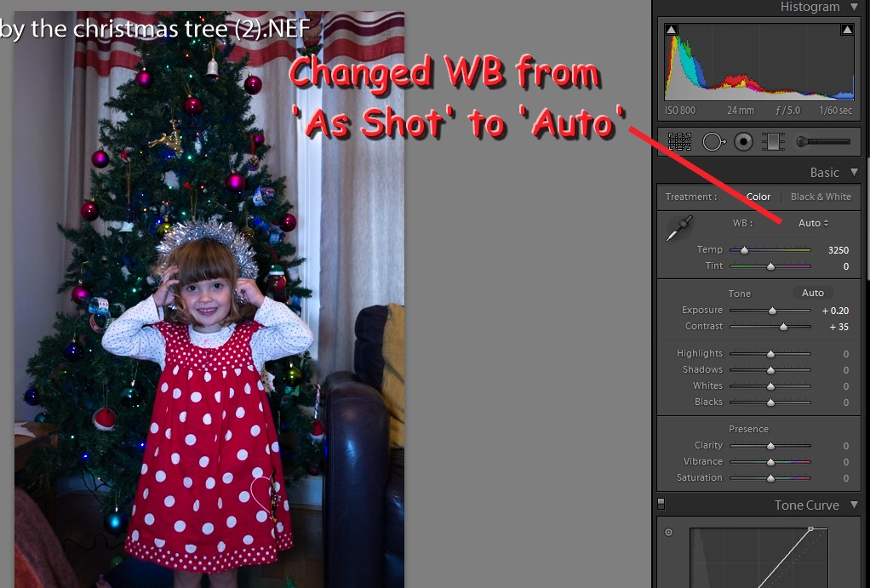The width and height of the screenshot is (870, 588).
Task: Pick the White Balance eyedropper
Action: [x=678, y=228]
